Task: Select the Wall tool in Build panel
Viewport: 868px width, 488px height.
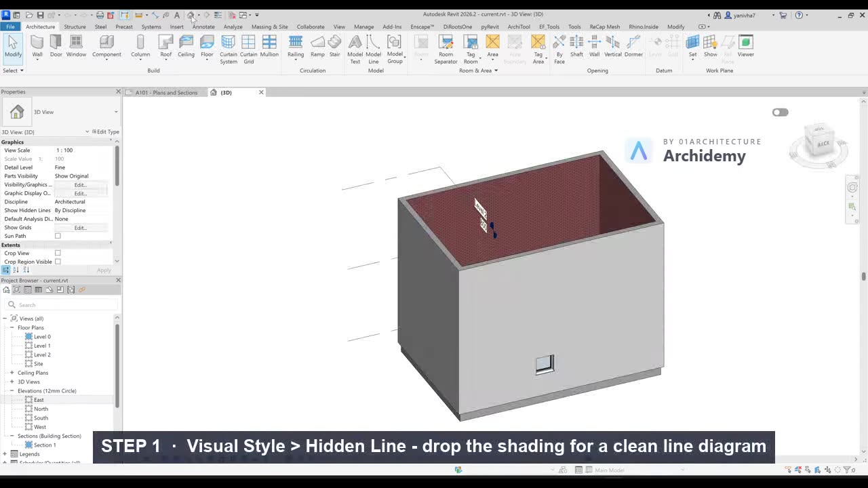Action: pyautogui.click(x=37, y=46)
